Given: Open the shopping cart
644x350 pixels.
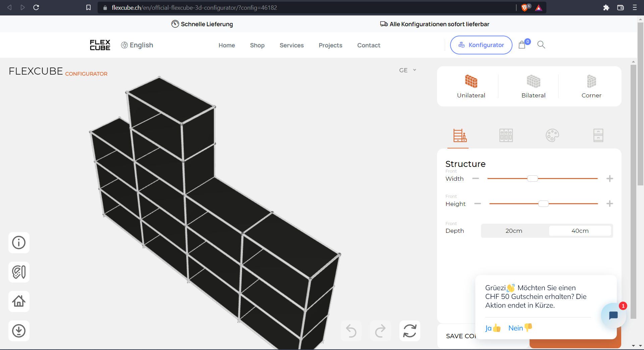Looking at the screenshot, I should pyautogui.click(x=522, y=45).
